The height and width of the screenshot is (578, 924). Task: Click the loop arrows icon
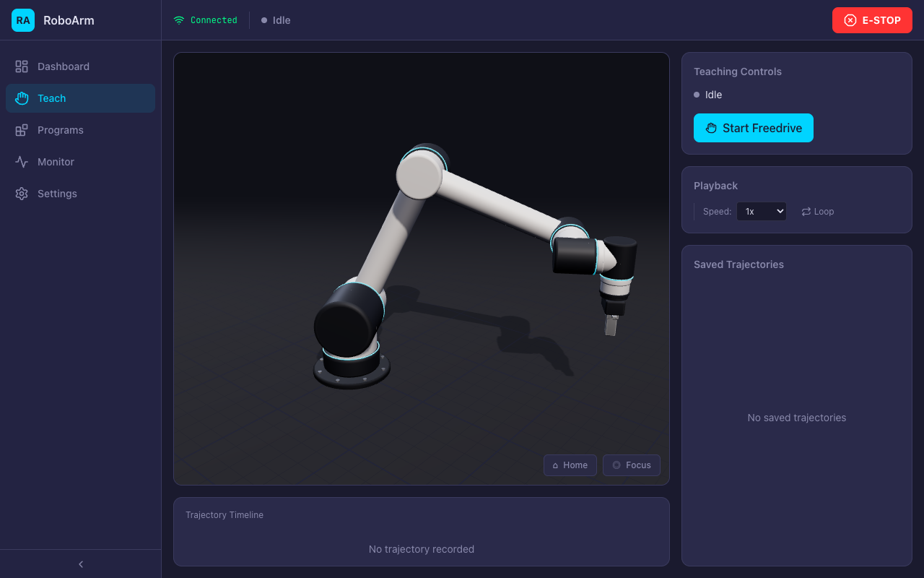[x=806, y=212]
